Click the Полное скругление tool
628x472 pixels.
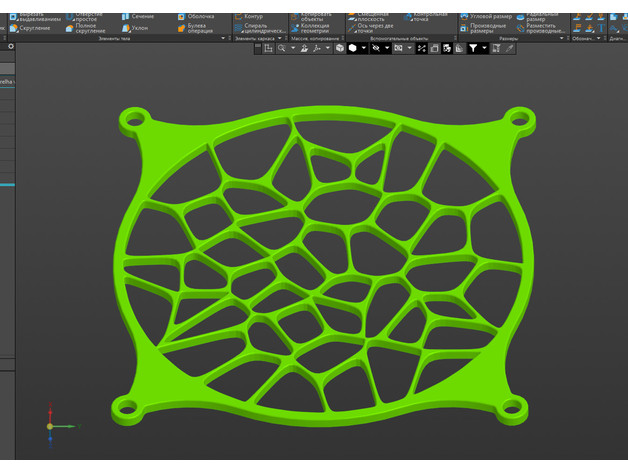point(86,28)
